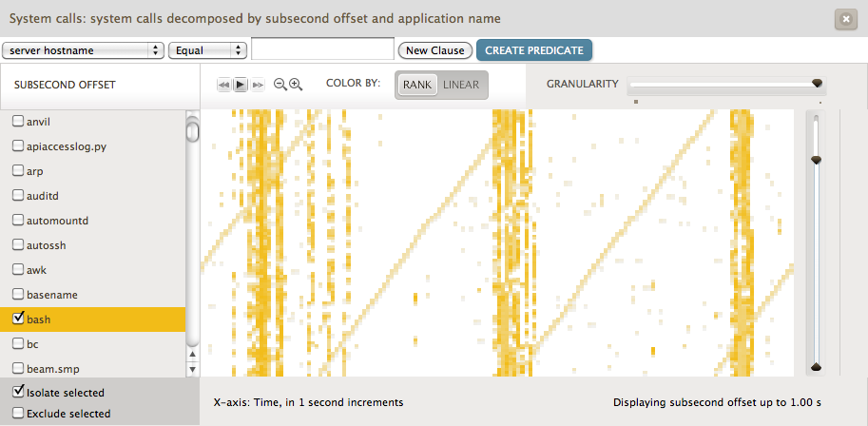Open the server hostname dropdown
The height and width of the screenshot is (426, 868).
(83, 50)
